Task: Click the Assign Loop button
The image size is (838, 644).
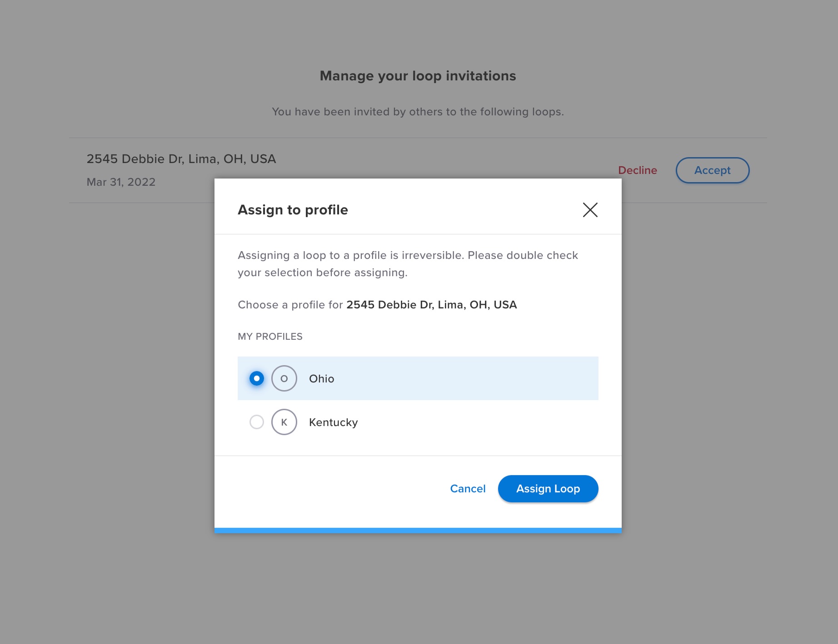Action: click(548, 489)
